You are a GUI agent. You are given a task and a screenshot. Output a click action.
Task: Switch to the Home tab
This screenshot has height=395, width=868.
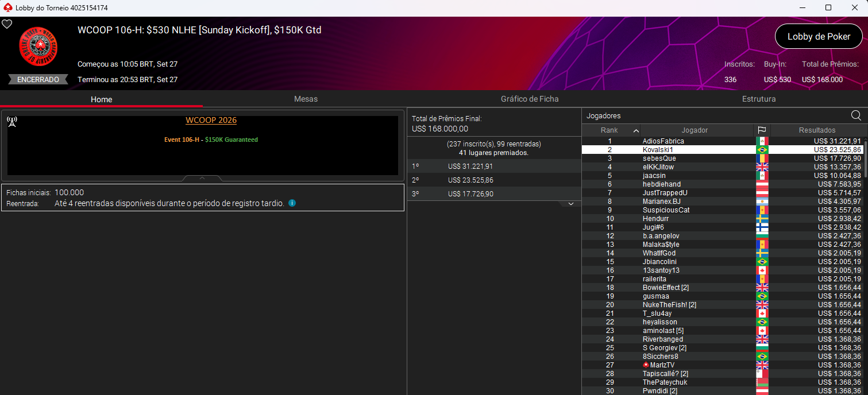coord(101,99)
